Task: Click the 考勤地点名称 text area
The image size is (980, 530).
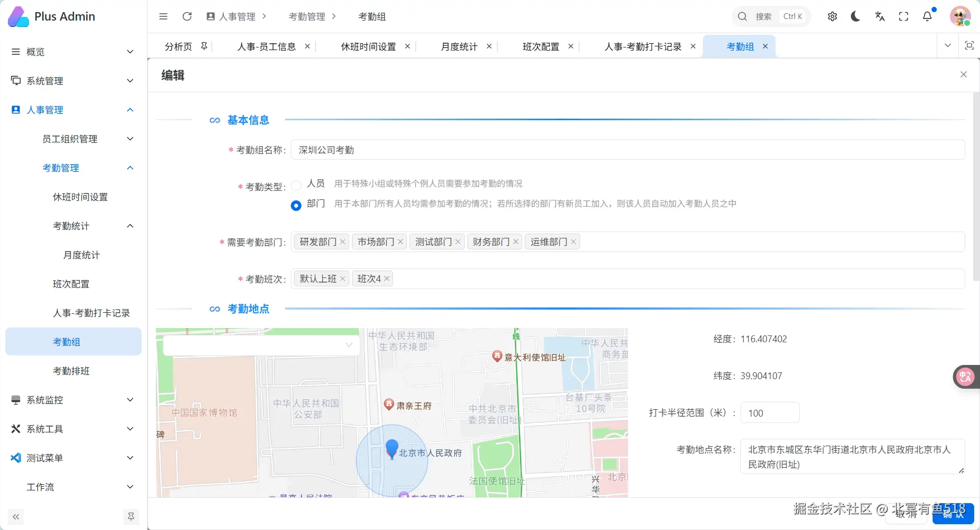Action: (x=852, y=457)
